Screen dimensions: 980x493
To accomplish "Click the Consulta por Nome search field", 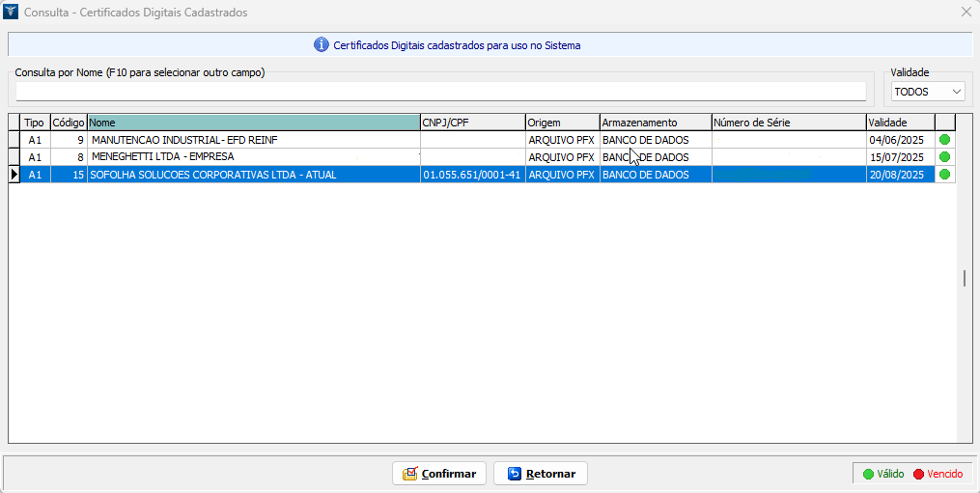I will (440, 92).
